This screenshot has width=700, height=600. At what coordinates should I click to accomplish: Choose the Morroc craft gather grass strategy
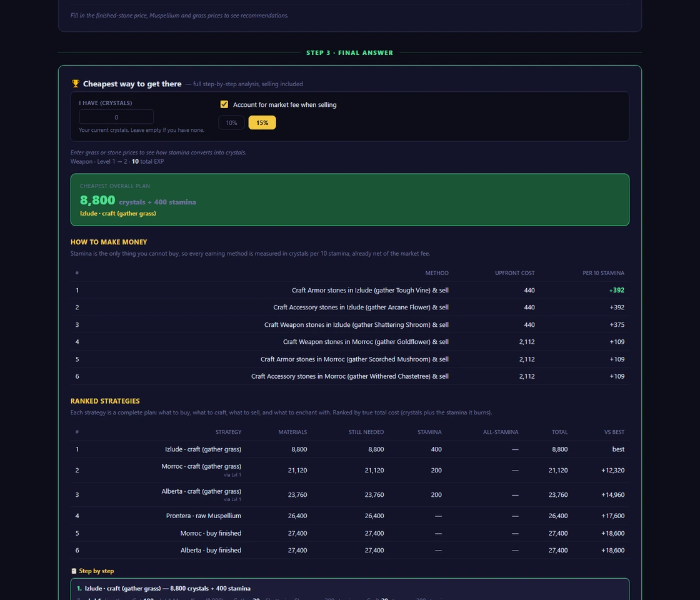tap(349, 470)
